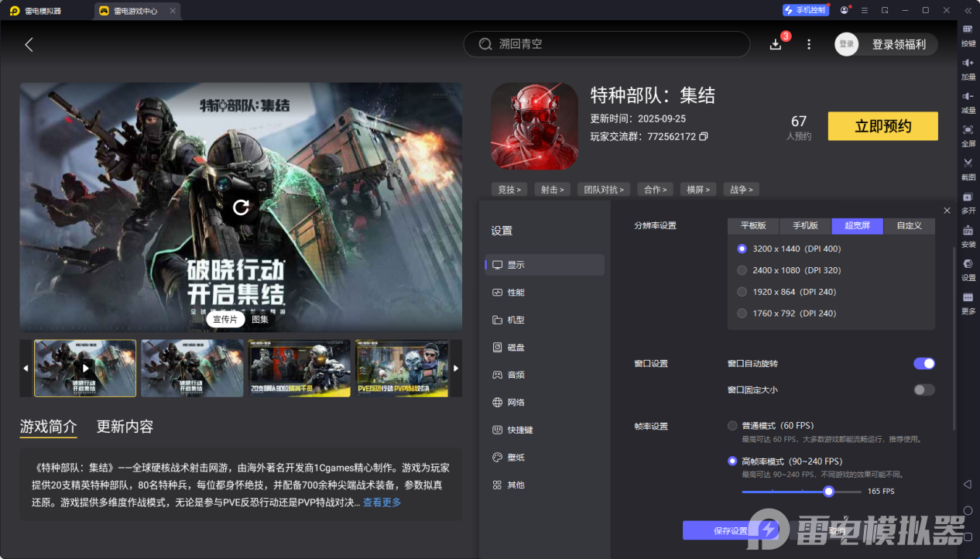Click the 立即预约 pre-register button
The image size is (980, 559).
(x=882, y=125)
